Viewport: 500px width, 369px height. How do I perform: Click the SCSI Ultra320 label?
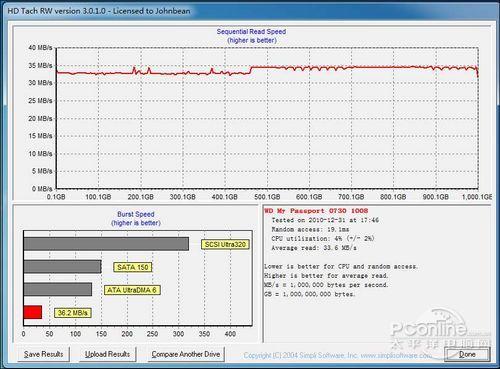[x=225, y=244]
